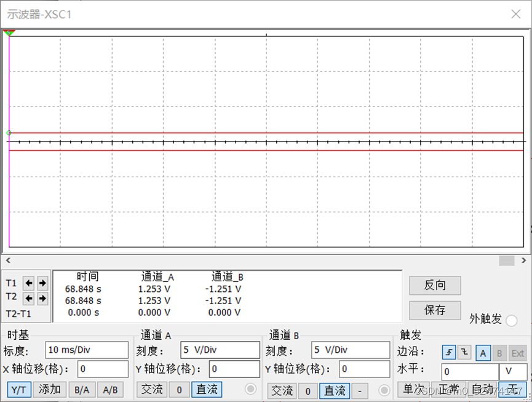This screenshot has width=532, height=402.
Task: Select 添加 (Add) display mode
Action: point(50,390)
